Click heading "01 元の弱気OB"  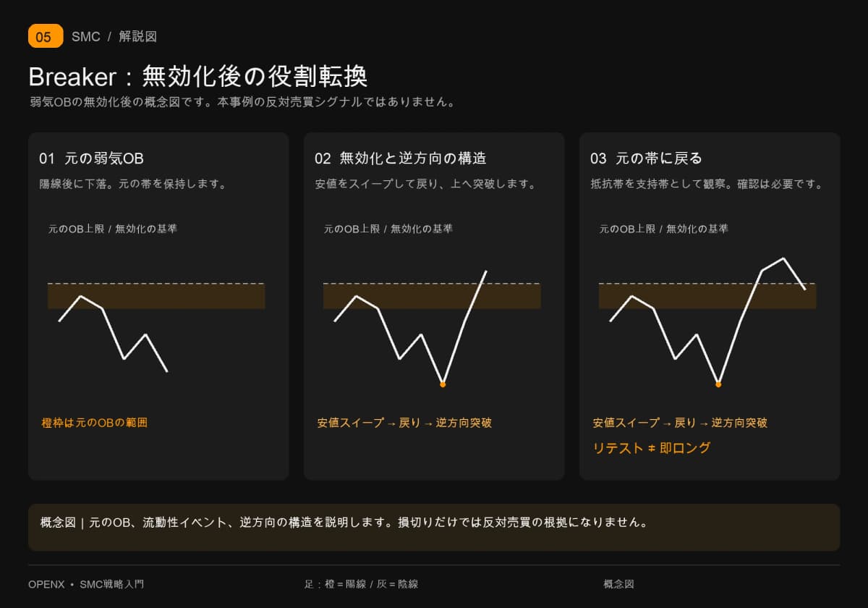point(91,158)
